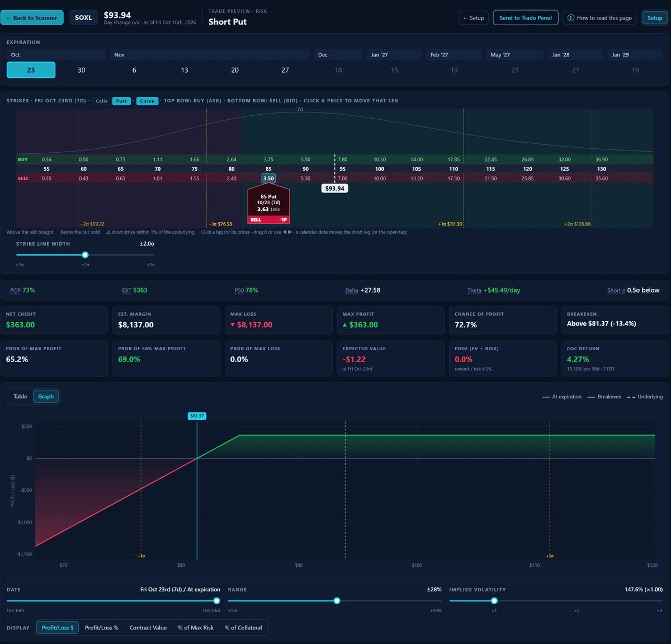Go back to the Scanner
671x644 pixels.
(32, 18)
